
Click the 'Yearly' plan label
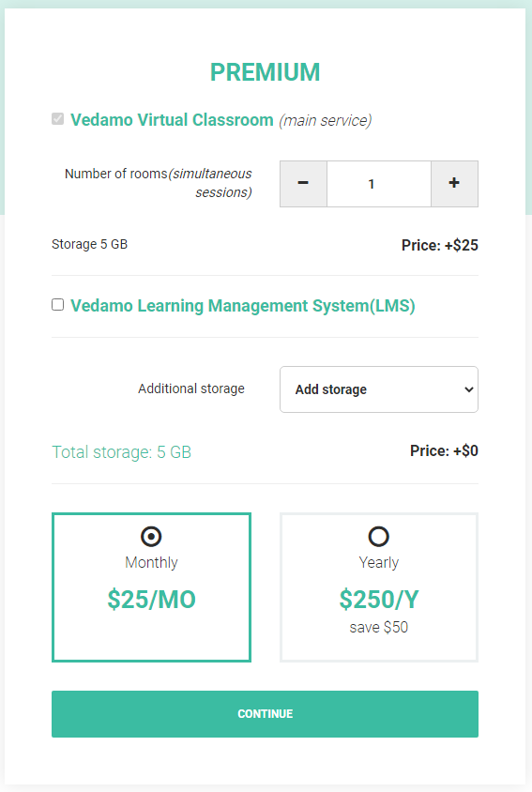(x=379, y=563)
